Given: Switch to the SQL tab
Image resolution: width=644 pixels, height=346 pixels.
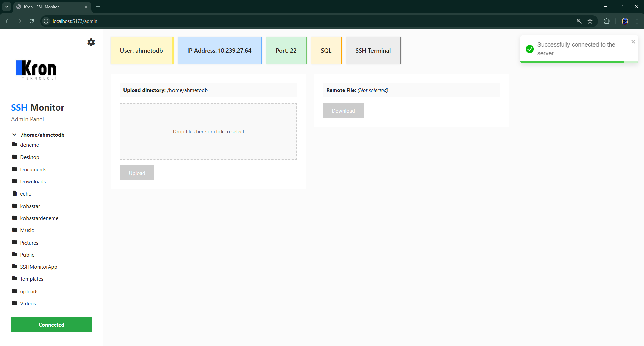Looking at the screenshot, I should click(x=326, y=50).
